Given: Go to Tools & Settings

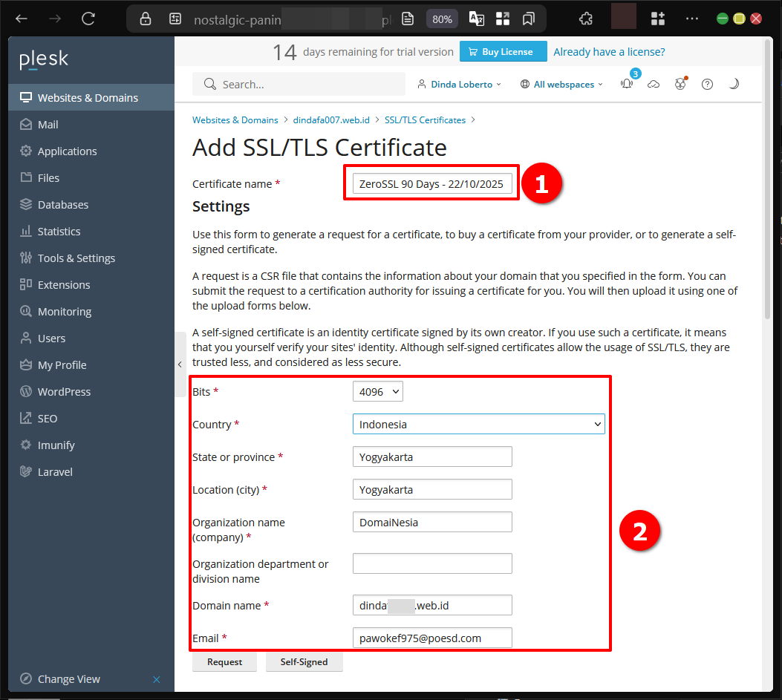Looking at the screenshot, I should pos(76,258).
